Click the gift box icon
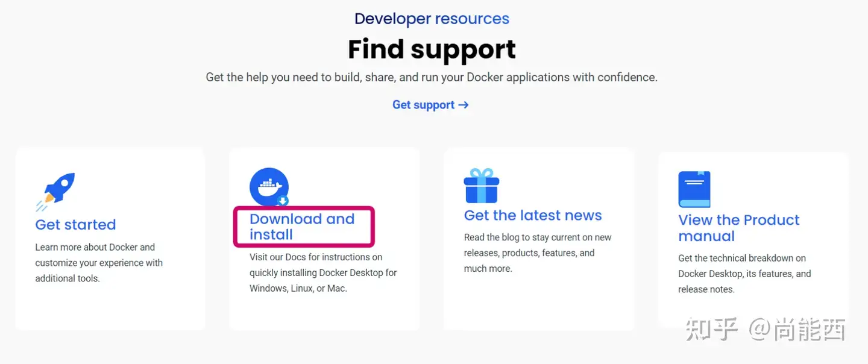Viewport: 868px width, 364px height. (x=481, y=185)
